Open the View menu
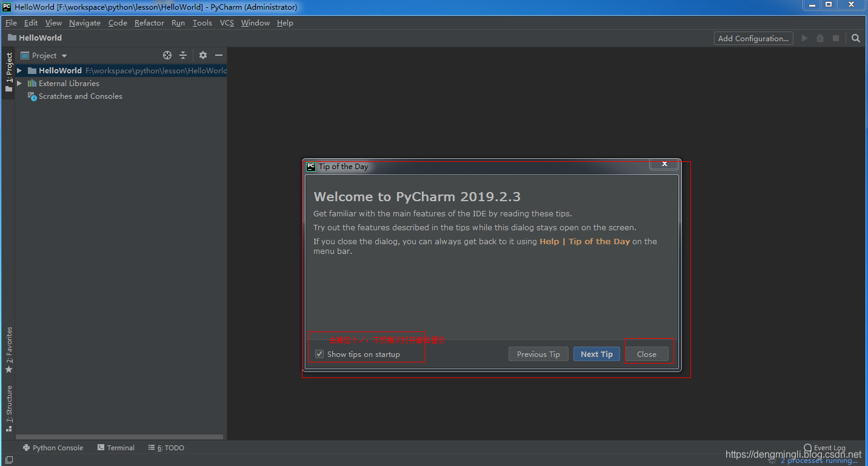Viewport: 868px width, 466px height. [53, 23]
